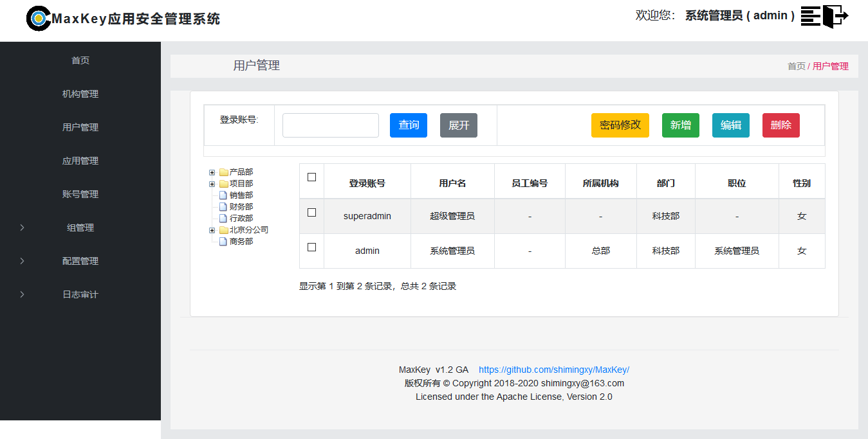Expand the 项目部 tree node

(x=212, y=184)
